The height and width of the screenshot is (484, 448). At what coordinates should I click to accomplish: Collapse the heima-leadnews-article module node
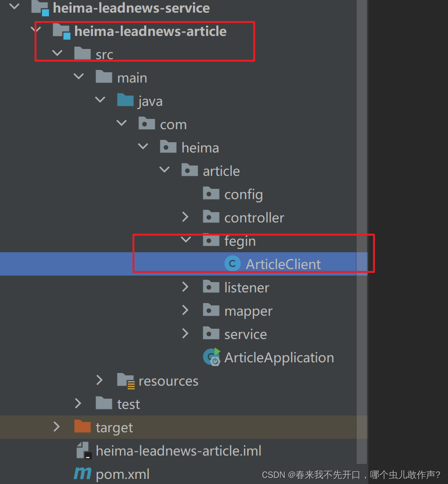[x=36, y=30]
